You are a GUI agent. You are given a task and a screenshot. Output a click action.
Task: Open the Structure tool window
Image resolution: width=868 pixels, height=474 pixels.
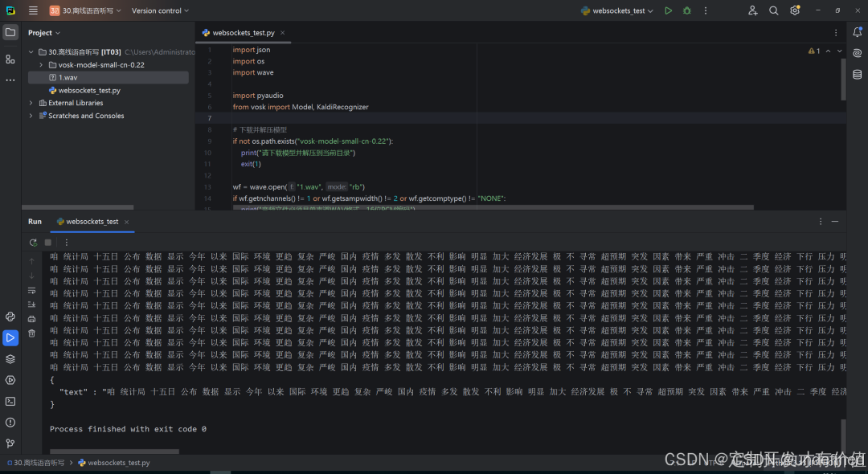[x=10, y=59]
